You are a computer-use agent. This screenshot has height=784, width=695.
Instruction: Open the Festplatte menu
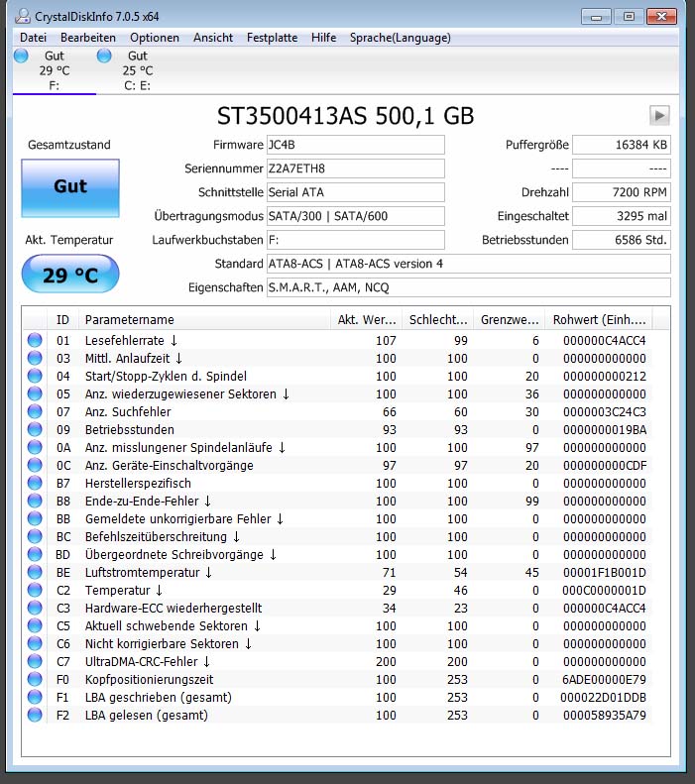click(272, 38)
